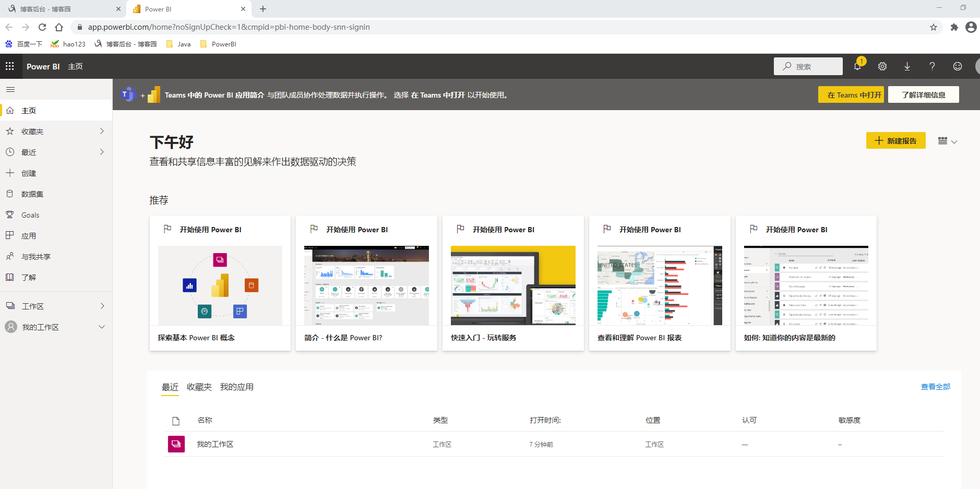Switch to the 我的应用 tab
The image size is (980, 489).
(237, 387)
